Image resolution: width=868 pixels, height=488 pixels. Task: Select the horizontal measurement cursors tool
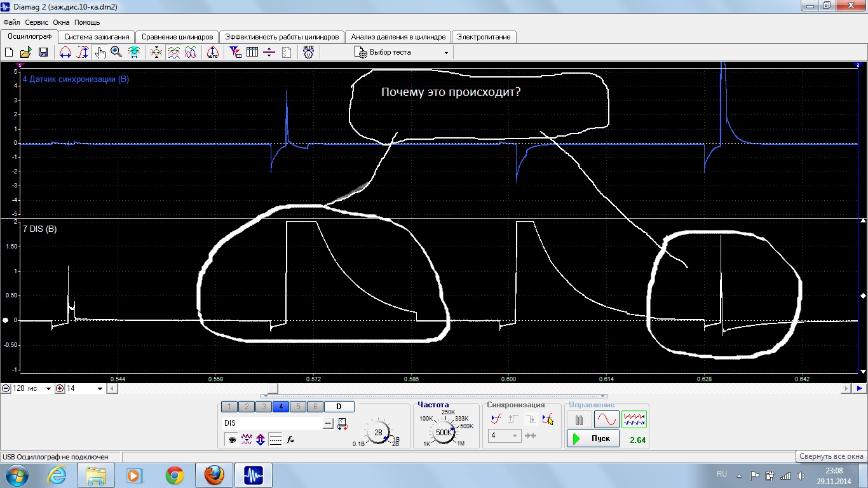tap(65, 53)
